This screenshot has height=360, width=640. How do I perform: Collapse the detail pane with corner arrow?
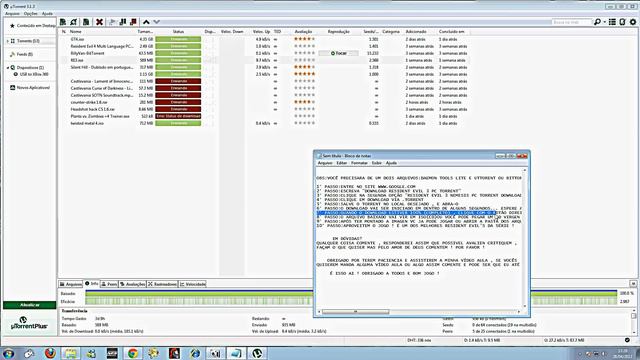(x=633, y=284)
